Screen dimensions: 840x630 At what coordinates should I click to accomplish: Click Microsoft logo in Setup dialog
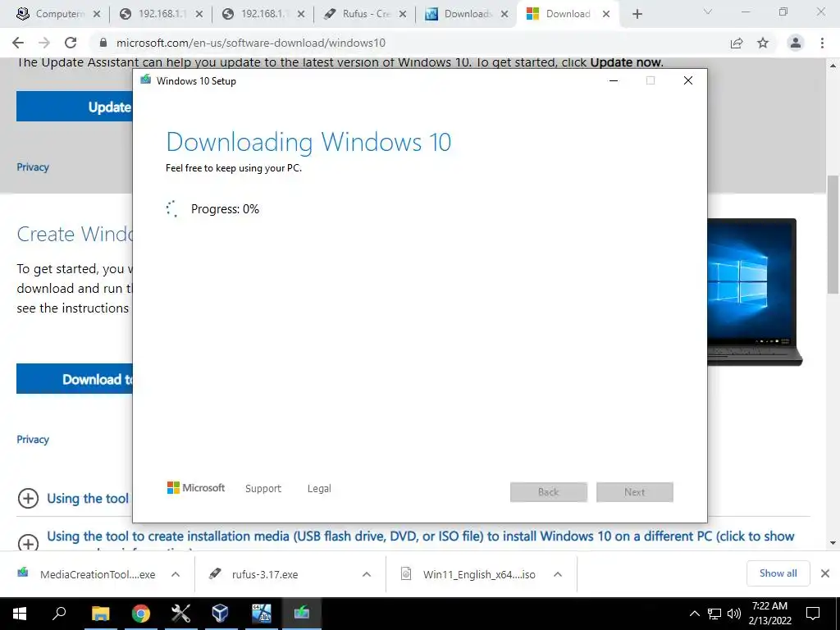196,488
